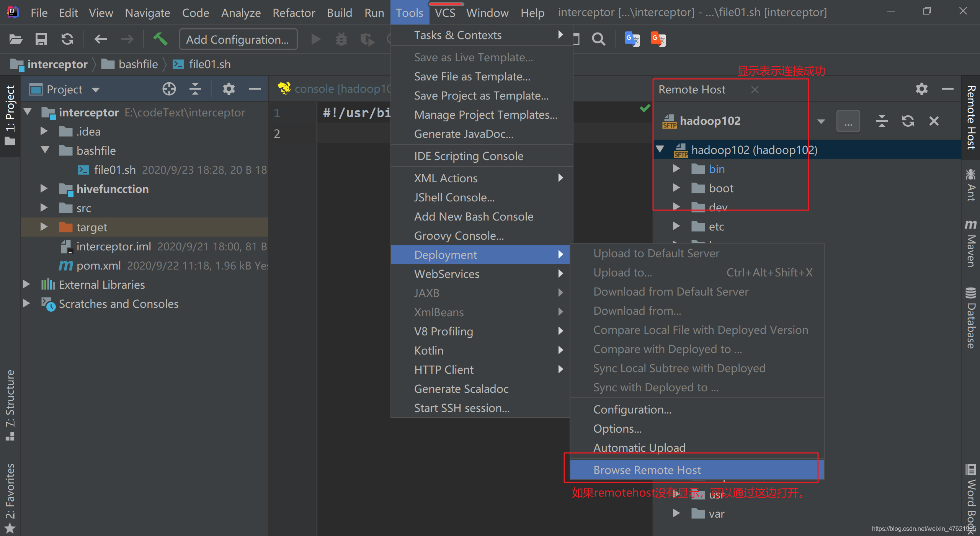Screen dimensions: 980x536
Task: Select Add New Bash Console menu item
Action: pos(480,216)
